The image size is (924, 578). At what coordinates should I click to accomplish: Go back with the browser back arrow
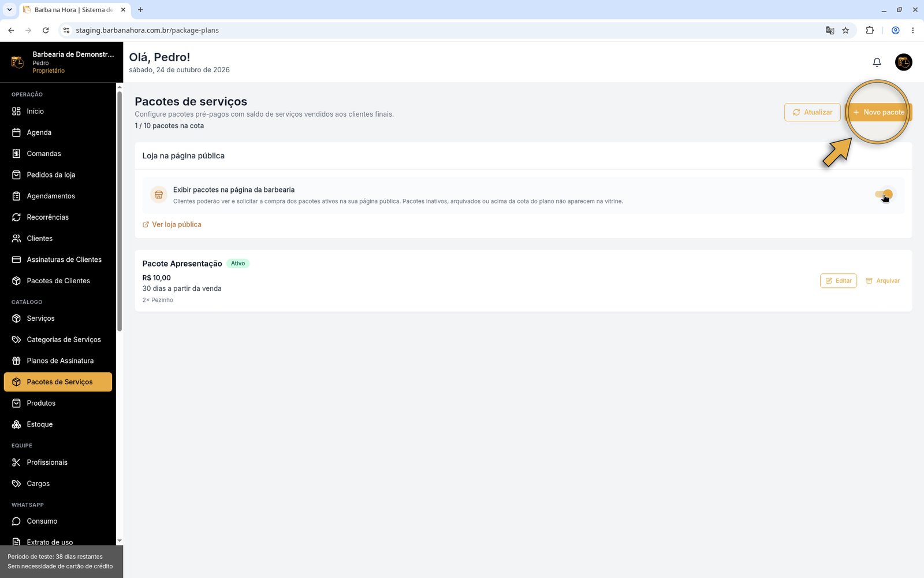pyautogui.click(x=11, y=30)
